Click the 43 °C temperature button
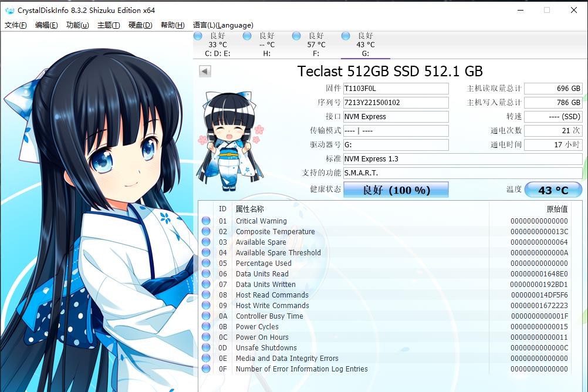 (553, 190)
